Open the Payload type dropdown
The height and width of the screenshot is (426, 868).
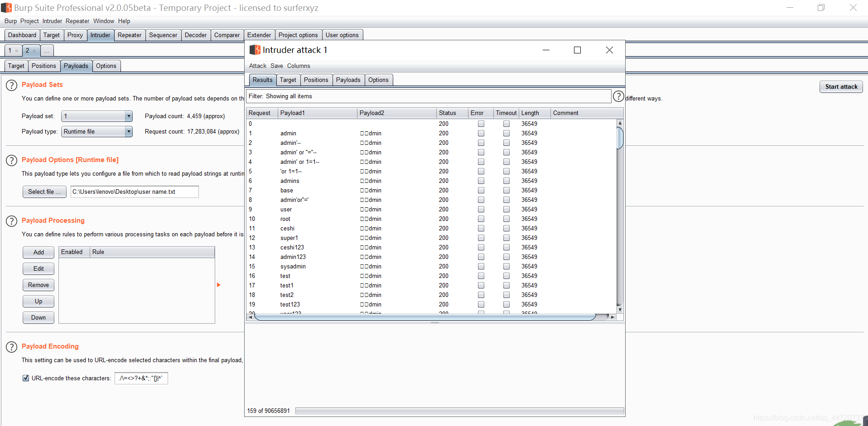pyautogui.click(x=97, y=132)
